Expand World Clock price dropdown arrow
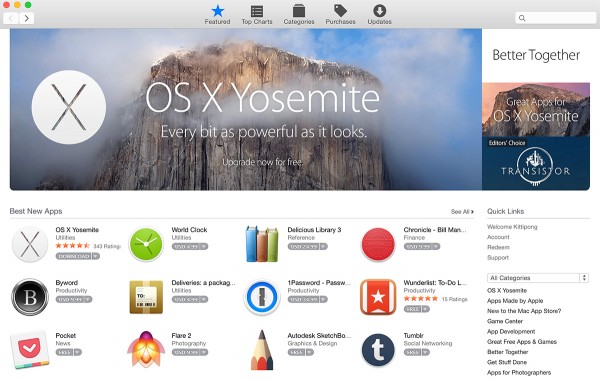The width and height of the screenshot is (600, 381). (x=204, y=246)
